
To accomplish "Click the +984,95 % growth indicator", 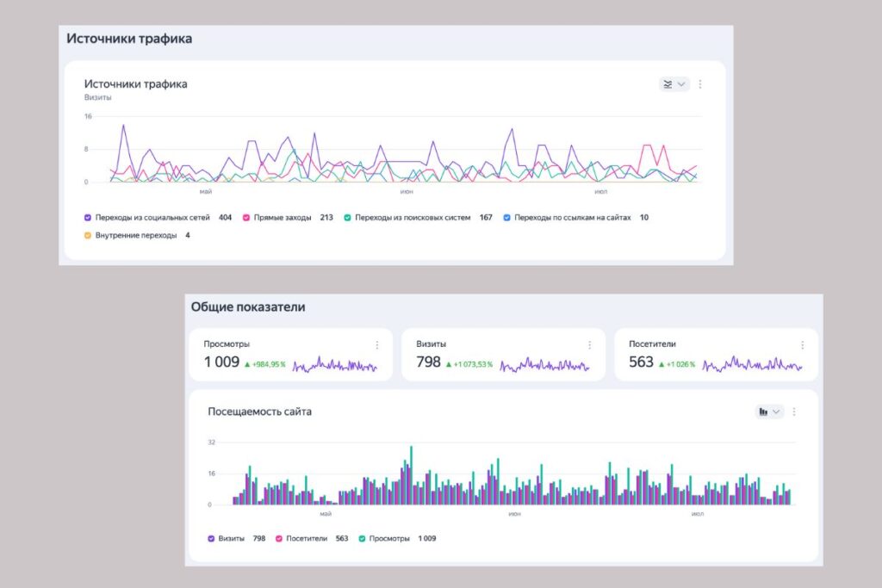I will 265,364.
